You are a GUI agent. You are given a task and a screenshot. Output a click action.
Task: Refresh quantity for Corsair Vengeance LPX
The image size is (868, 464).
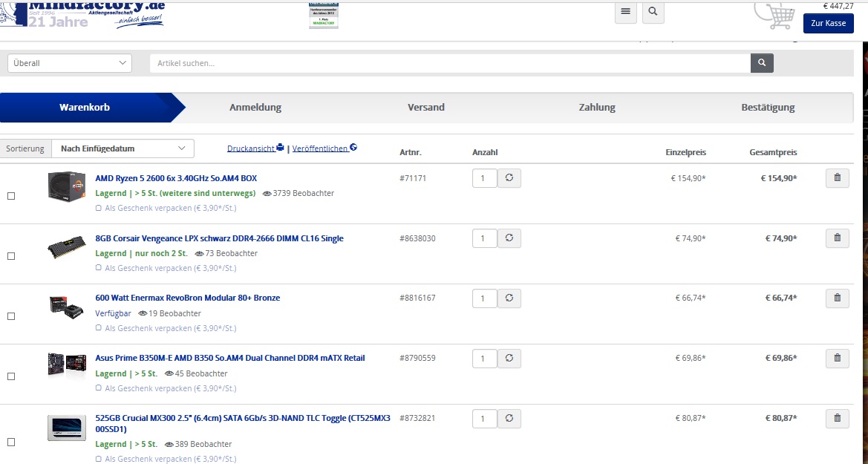pos(509,238)
